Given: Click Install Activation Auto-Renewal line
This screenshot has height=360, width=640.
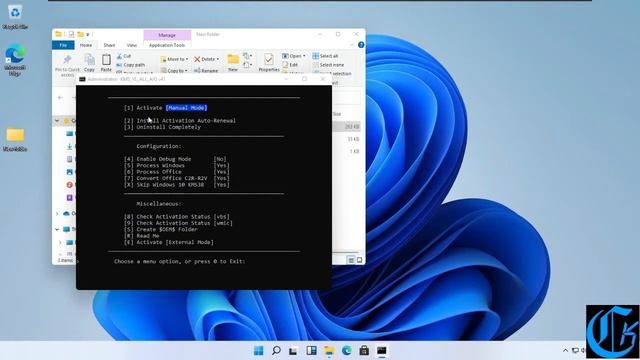Looking at the screenshot, I should [180, 121].
